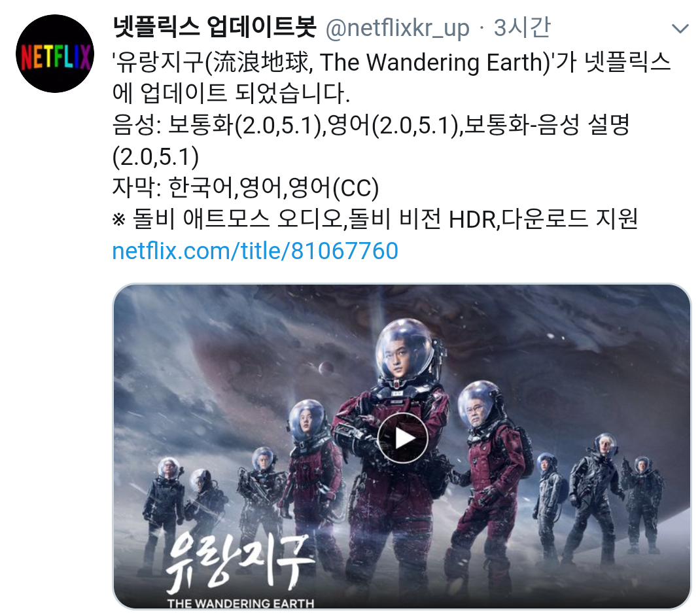
Task: Click the THE WANDERING EARTH caption text
Action: pyautogui.click(x=241, y=603)
